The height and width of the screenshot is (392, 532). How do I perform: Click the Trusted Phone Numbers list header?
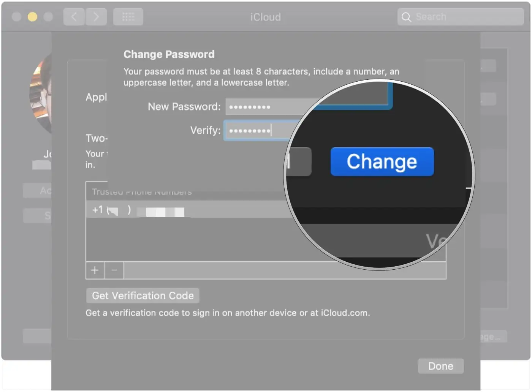click(x=141, y=192)
